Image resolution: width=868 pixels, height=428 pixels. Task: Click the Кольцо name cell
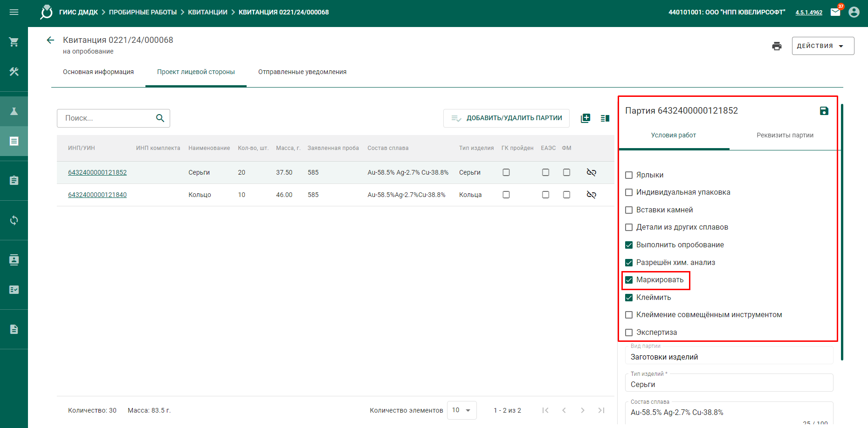[200, 195]
